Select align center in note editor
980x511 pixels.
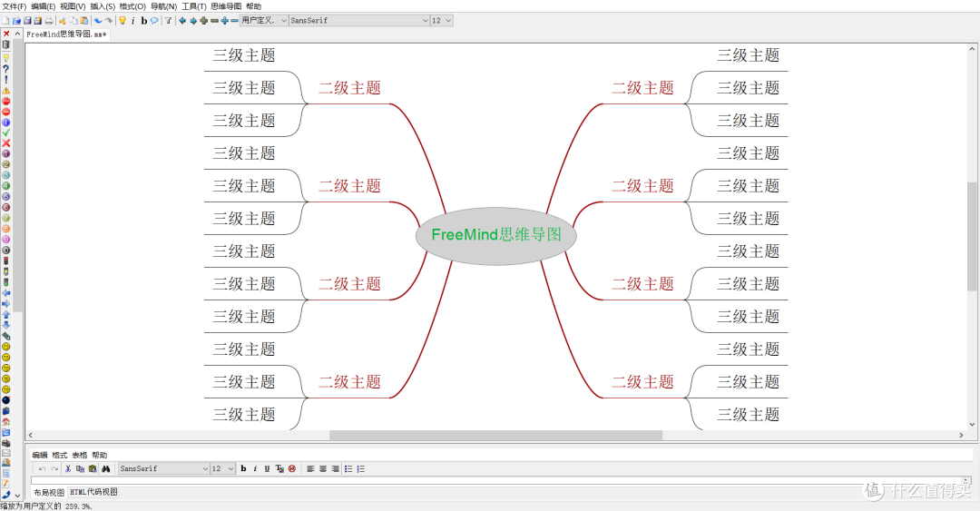coord(322,468)
